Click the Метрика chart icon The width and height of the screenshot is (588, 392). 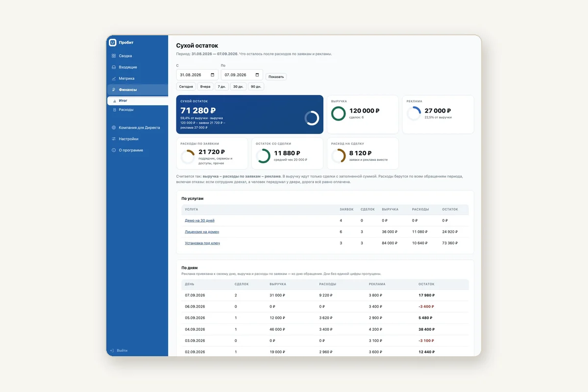pyautogui.click(x=114, y=78)
